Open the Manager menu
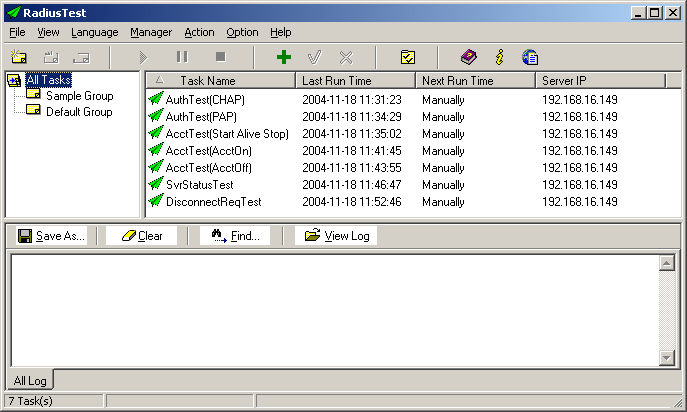This screenshot has width=687, height=412. pos(151,32)
